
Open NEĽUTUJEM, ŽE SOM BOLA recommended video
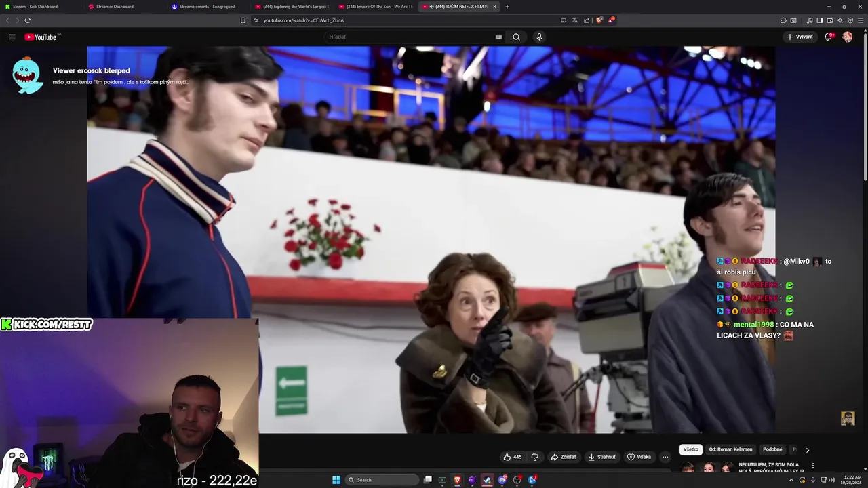(x=771, y=468)
